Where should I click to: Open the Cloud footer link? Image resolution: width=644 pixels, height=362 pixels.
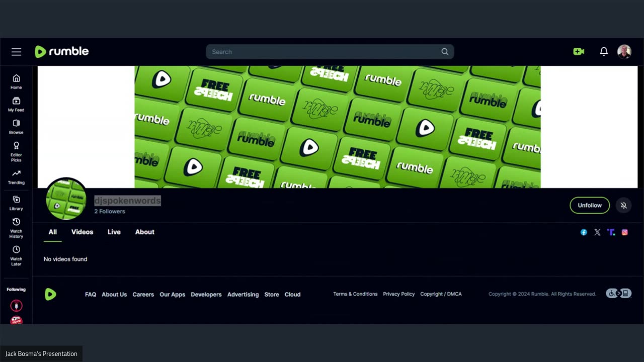(292, 294)
